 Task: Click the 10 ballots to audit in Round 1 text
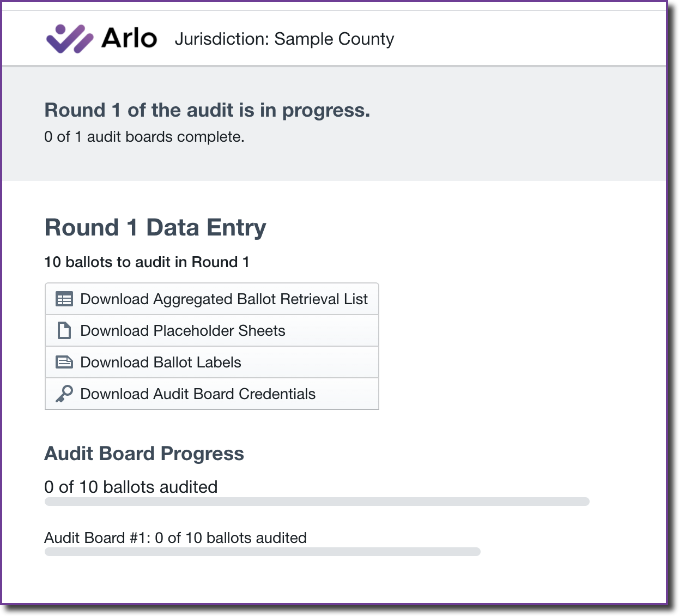147,262
